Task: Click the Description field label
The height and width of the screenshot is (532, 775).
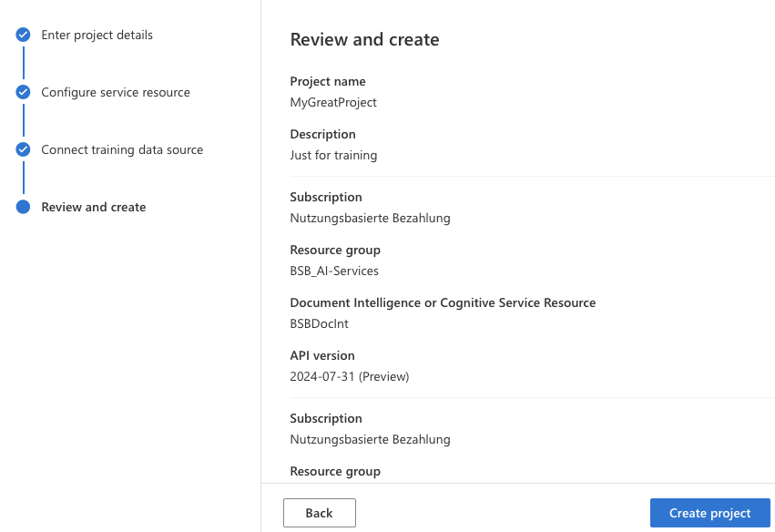Action: coord(322,135)
